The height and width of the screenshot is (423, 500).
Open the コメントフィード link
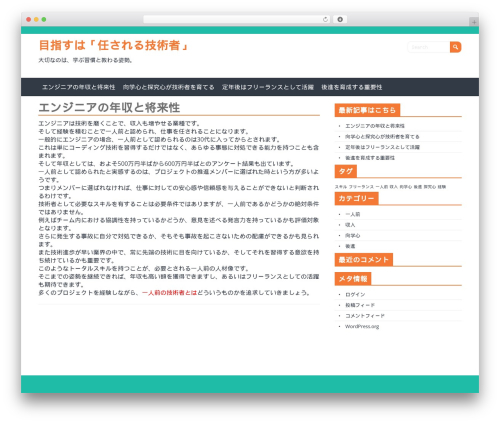point(365,316)
